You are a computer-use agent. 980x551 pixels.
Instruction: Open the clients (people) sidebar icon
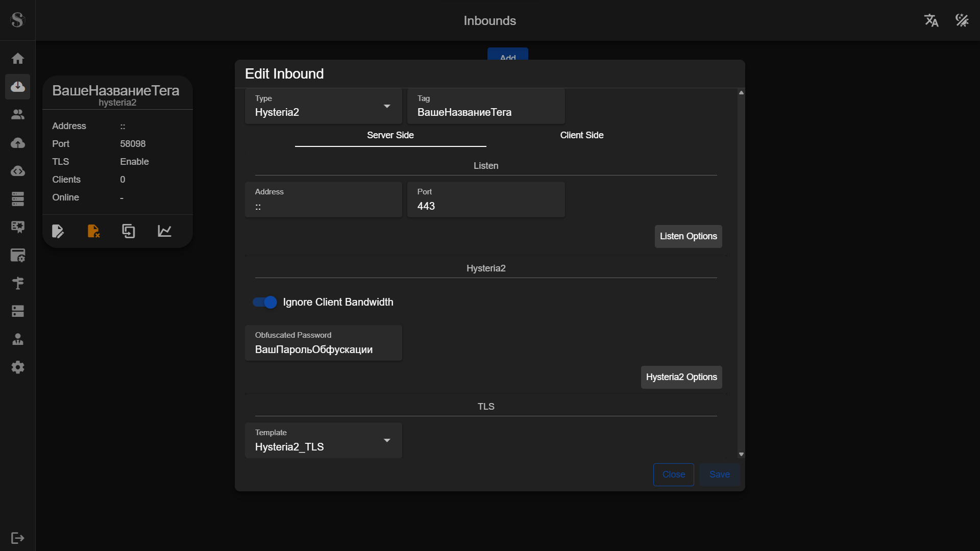coord(18,115)
